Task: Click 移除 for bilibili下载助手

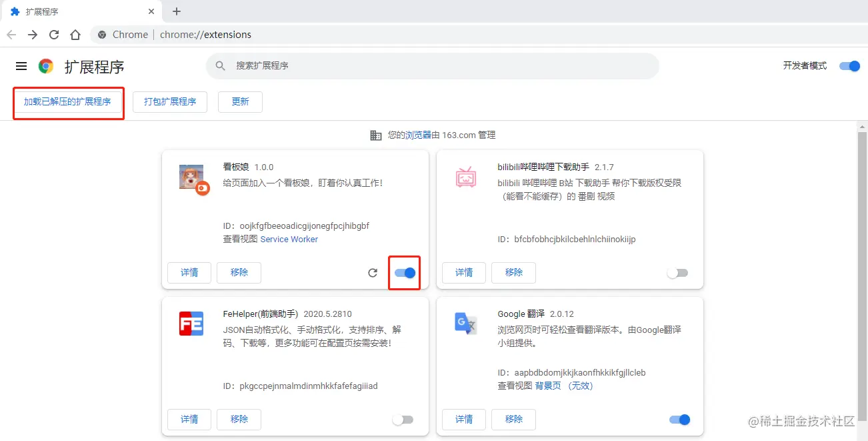Action: tap(514, 273)
